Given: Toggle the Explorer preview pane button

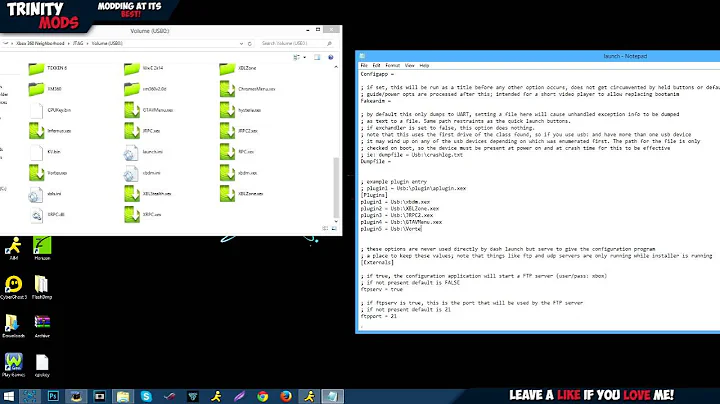Looking at the screenshot, I should [x=317, y=57].
